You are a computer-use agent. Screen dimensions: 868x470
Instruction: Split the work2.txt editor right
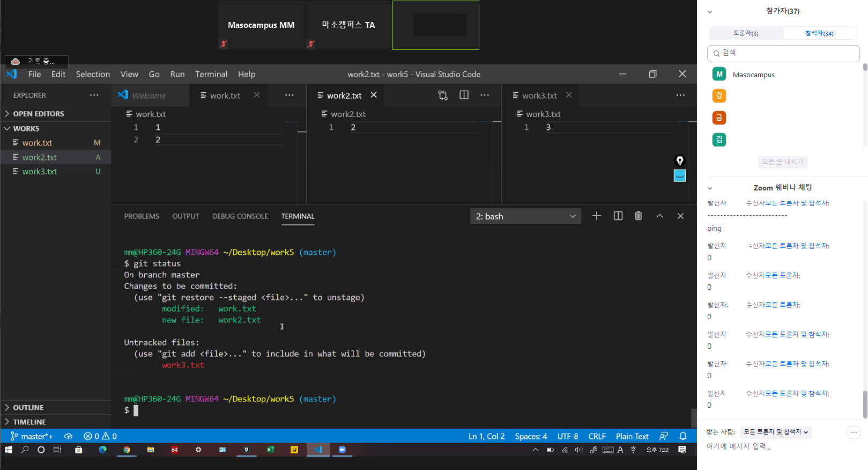click(464, 96)
